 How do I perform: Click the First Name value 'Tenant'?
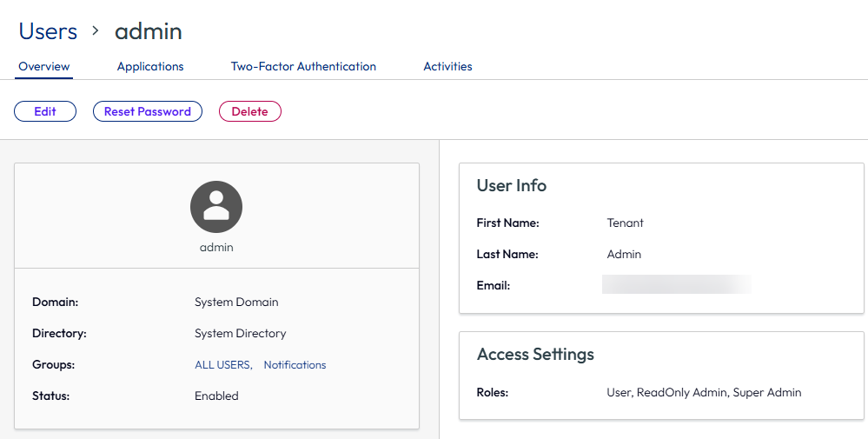click(625, 223)
